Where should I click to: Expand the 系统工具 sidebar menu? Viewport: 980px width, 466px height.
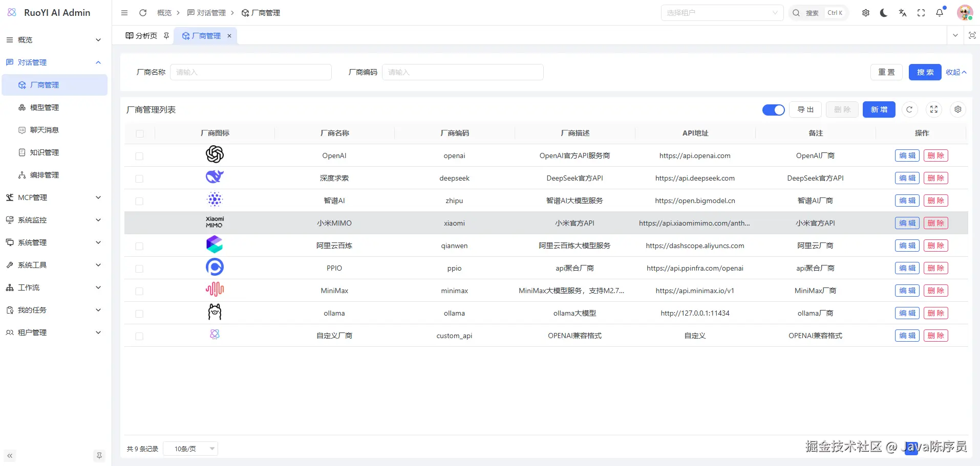54,265
